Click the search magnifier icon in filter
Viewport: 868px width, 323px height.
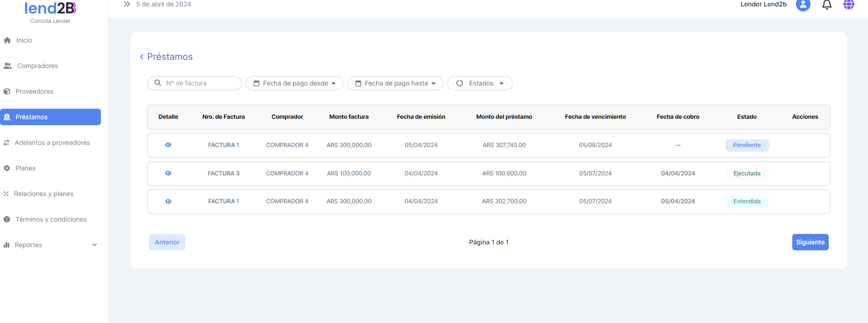tap(158, 83)
